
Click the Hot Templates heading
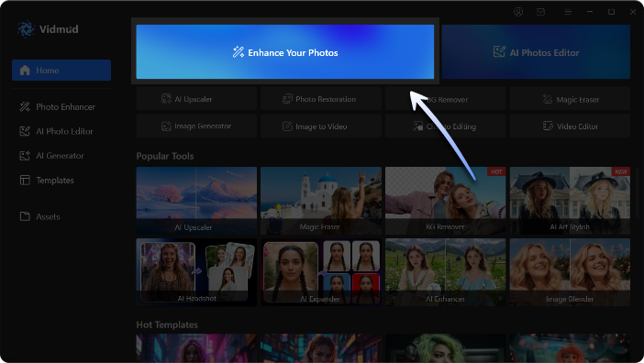(x=167, y=324)
